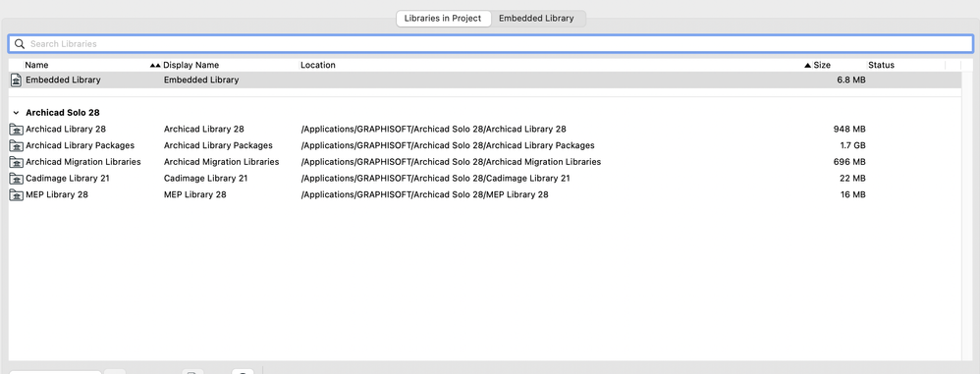Sort by the Location column header
This screenshot has height=374, width=980.
318,65
